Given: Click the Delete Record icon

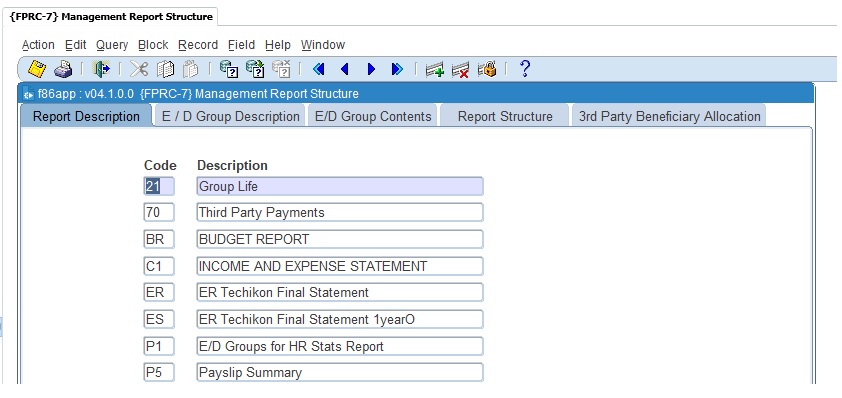Looking at the screenshot, I should point(461,69).
